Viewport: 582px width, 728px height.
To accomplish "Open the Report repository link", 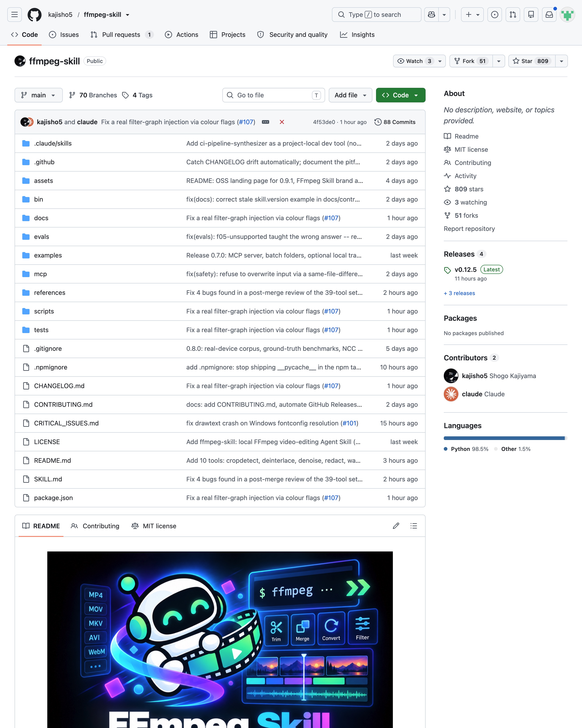I will [469, 229].
